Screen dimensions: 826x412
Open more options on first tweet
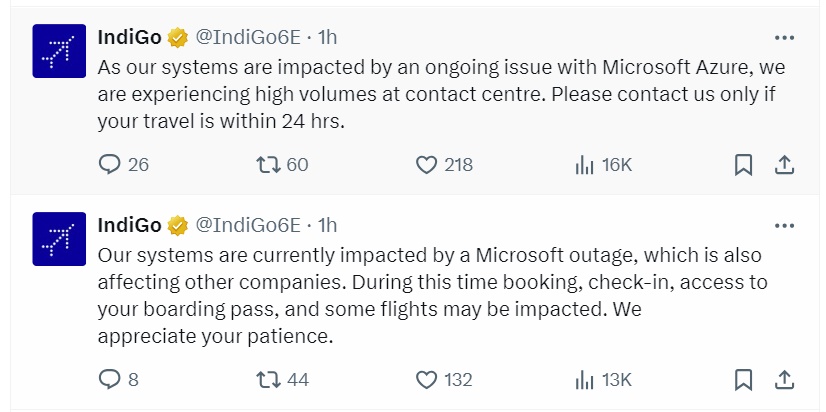tap(785, 38)
